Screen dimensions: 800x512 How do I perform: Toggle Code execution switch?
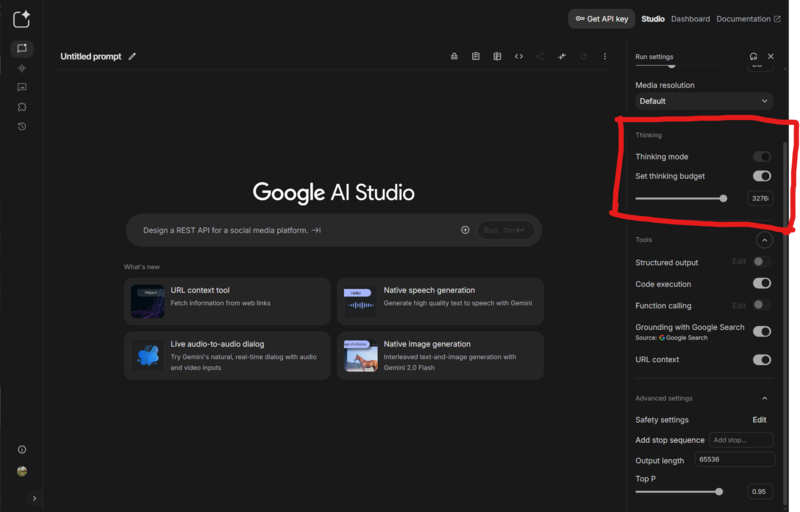pyautogui.click(x=762, y=283)
